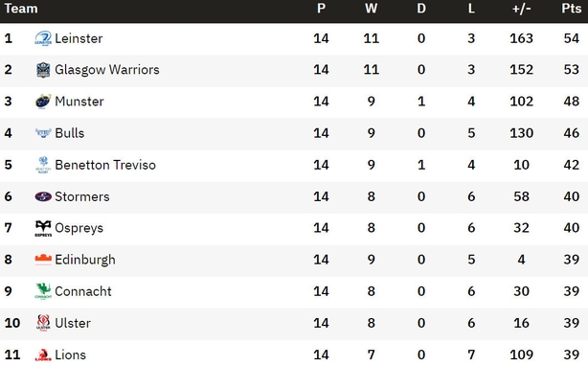Click the Glasgow Warriors crest icon

click(43, 70)
